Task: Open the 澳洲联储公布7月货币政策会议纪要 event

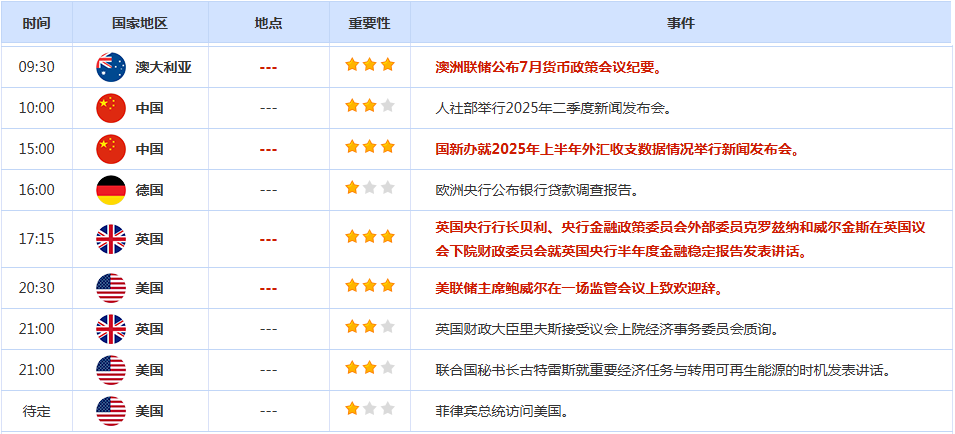Action: tap(549, 67)
